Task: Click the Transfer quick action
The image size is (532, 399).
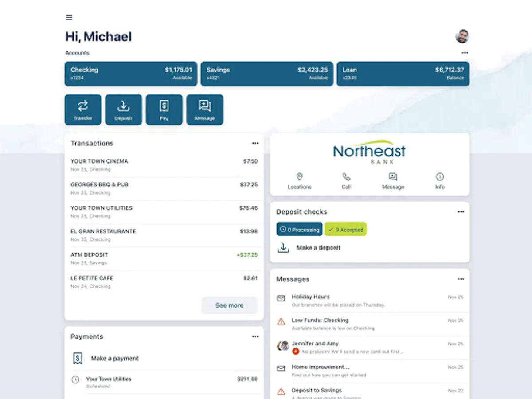Action: click(x=83, y=110)
